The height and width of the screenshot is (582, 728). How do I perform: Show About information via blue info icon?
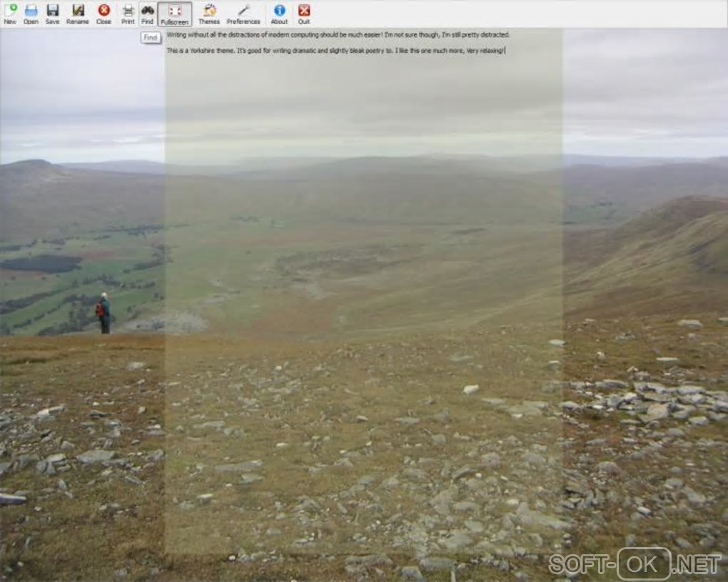(x=279, y=14)
